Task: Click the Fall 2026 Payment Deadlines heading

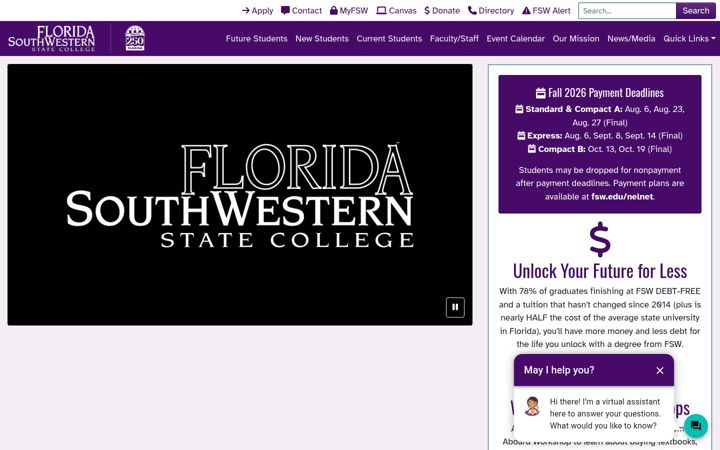Action: pos(600,93)
